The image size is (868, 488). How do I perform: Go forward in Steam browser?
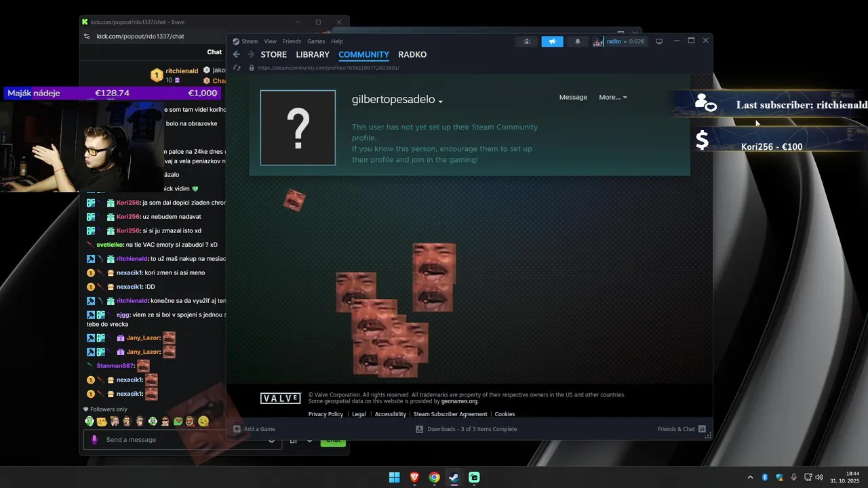click(250, 54)
